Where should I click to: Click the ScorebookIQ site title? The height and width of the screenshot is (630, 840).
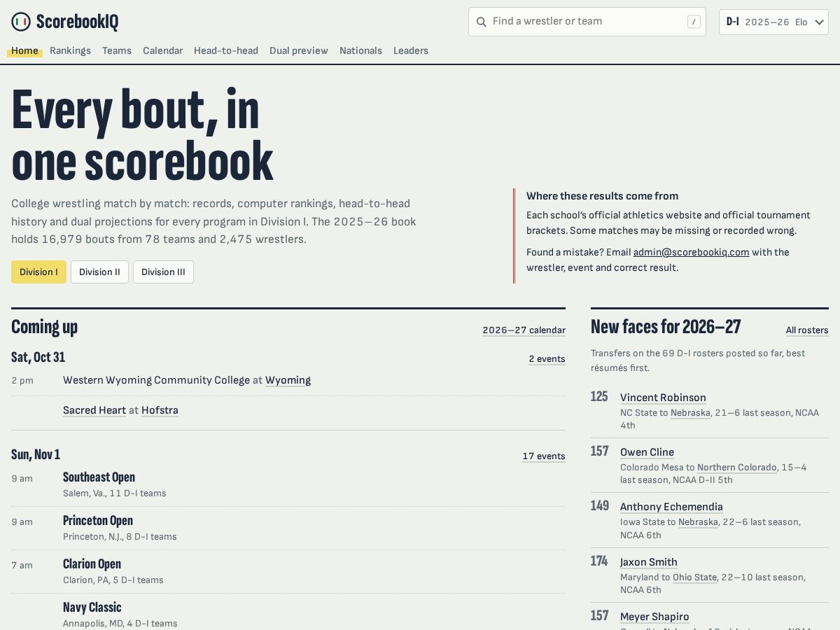77,22
